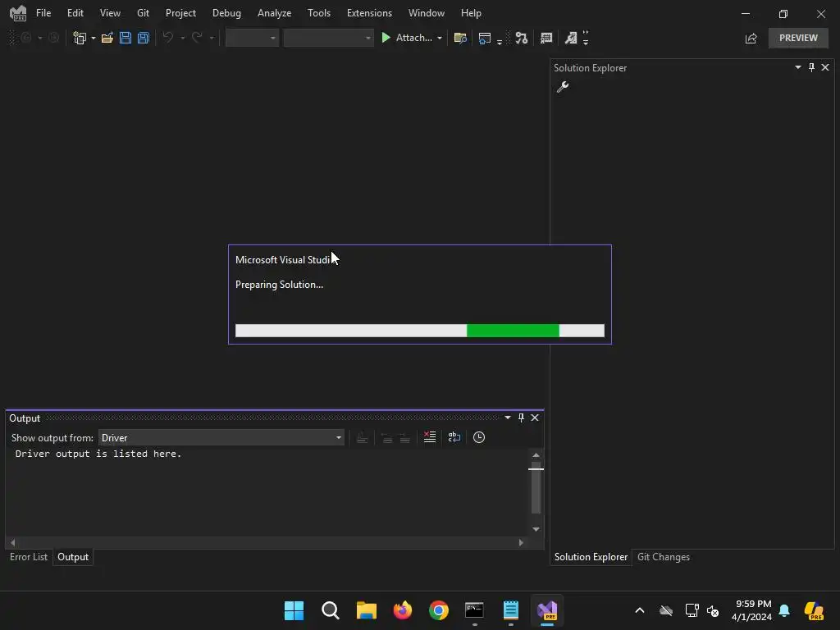The image size is (840, 630).
Task: Click the PREVIEW button
Action: (x=798, y=38)
